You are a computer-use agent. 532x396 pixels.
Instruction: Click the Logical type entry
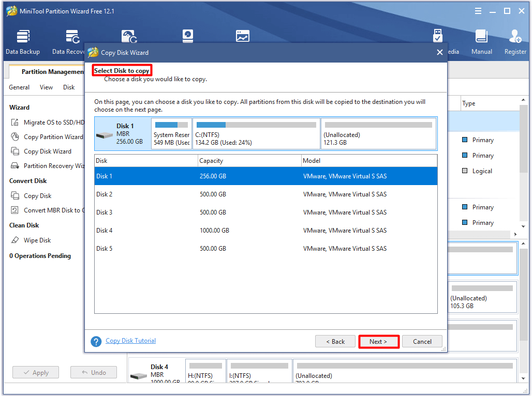pos(482,171)
